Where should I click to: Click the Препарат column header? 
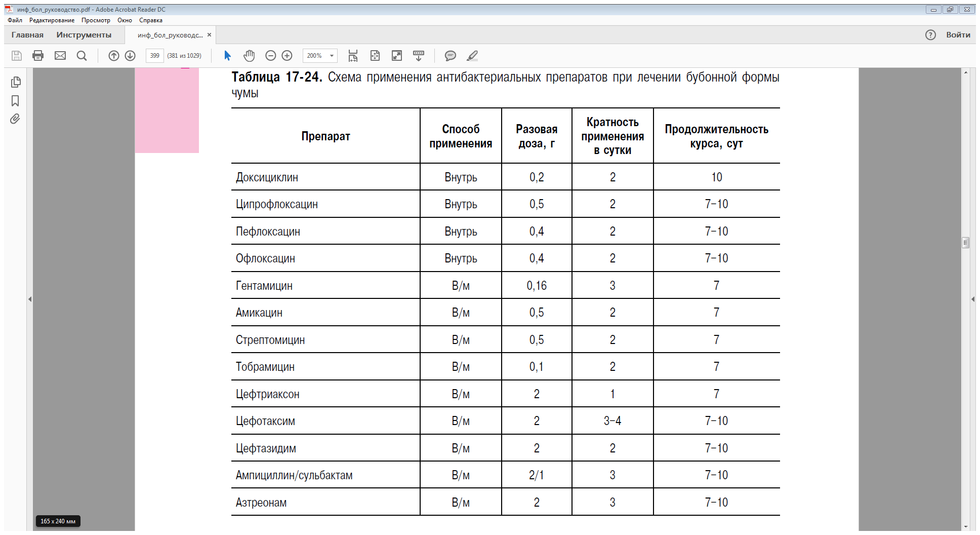[325, 136]
